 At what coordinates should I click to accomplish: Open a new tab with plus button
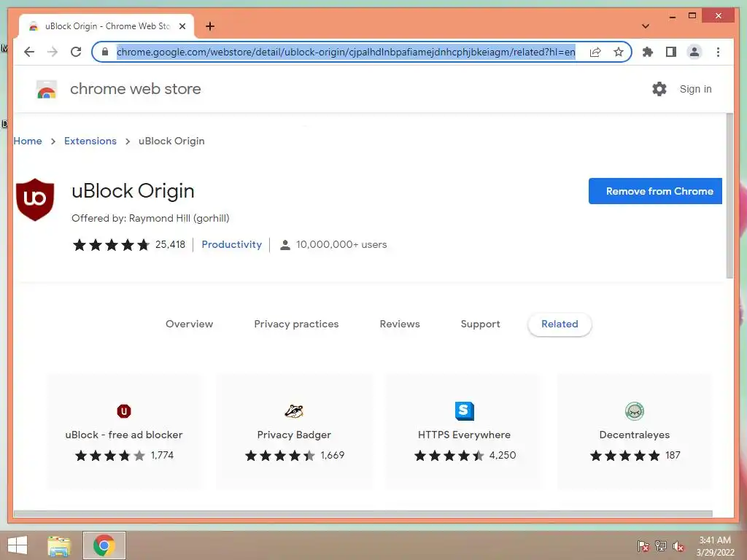click(x=210, y=26)
